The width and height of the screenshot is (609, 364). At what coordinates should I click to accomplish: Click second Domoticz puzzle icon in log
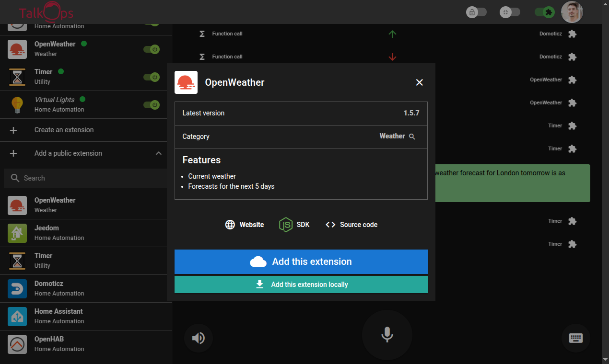(x=572, y=57)
